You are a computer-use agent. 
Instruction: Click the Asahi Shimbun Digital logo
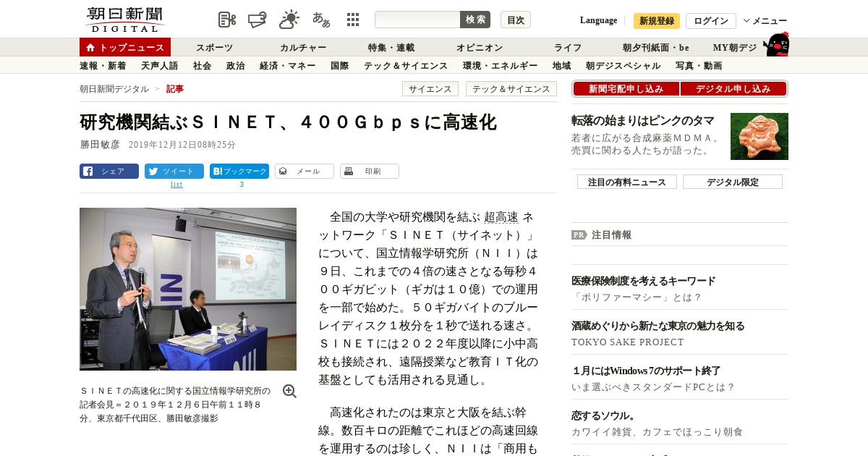point(124,20)
